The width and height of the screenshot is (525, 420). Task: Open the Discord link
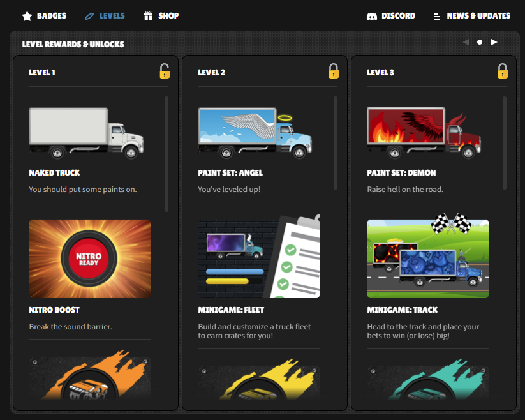click(x=391, y=16)
